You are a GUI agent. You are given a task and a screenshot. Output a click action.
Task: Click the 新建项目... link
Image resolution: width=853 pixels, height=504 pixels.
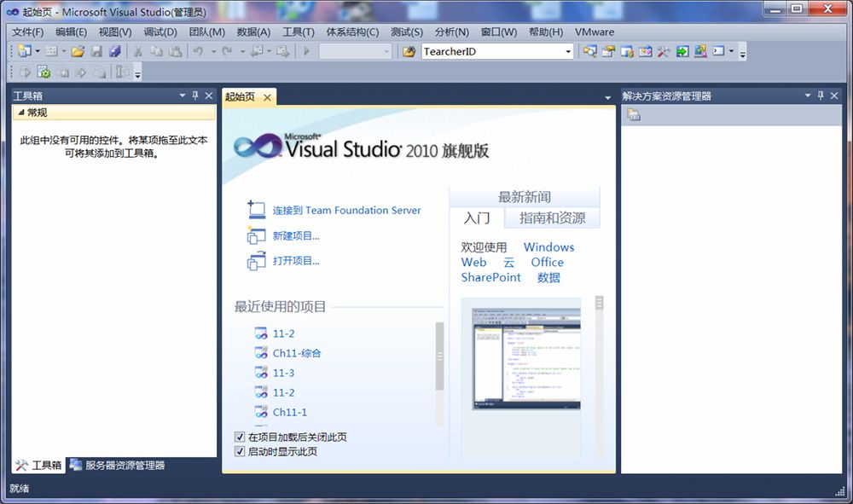(296, 236)
